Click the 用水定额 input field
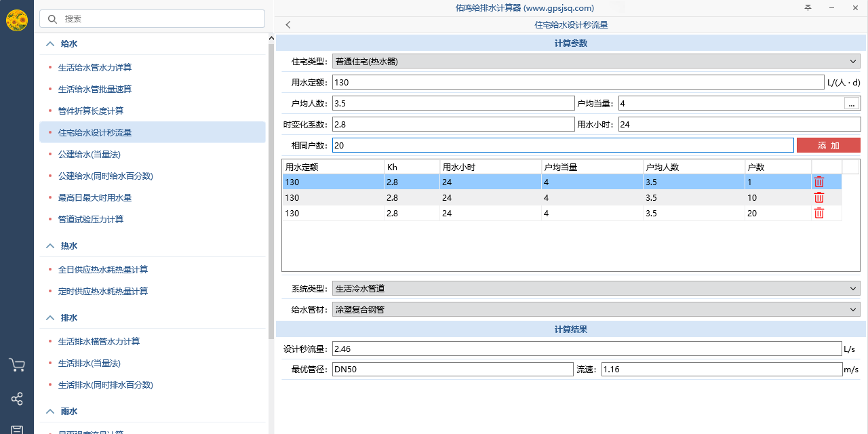Image resolution: width=868 pixels, height=434 pixels. coord(578,82)
